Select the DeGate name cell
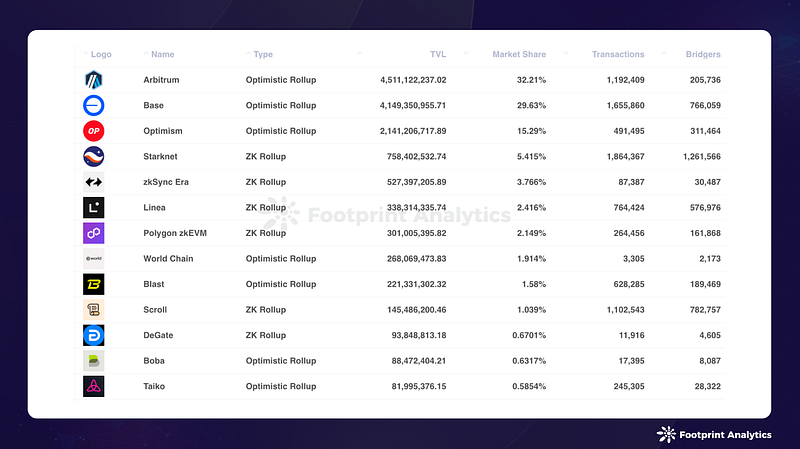Viewport: 800px width, 449px height. (x=158, y=335)
